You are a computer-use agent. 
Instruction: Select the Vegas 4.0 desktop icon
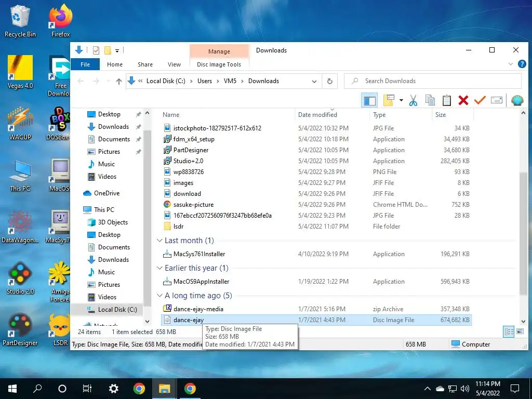[20, 72]
